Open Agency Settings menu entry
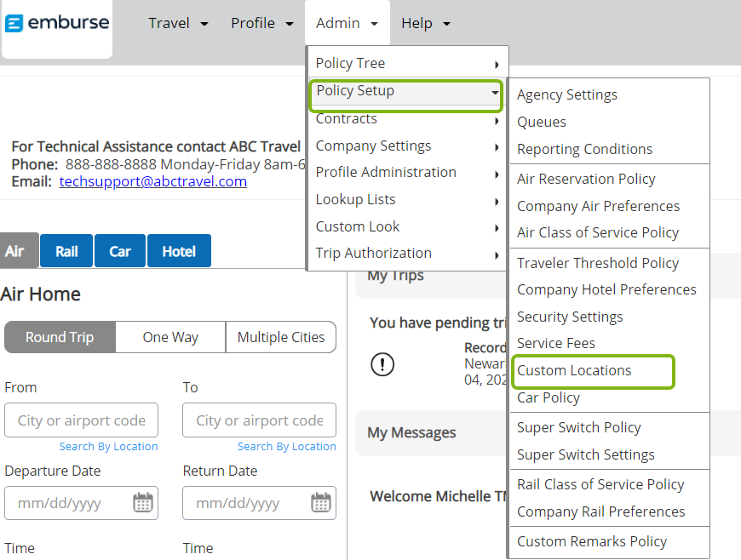Image resolution: width=741 pixels, height=560 pixels. (567, 95)
